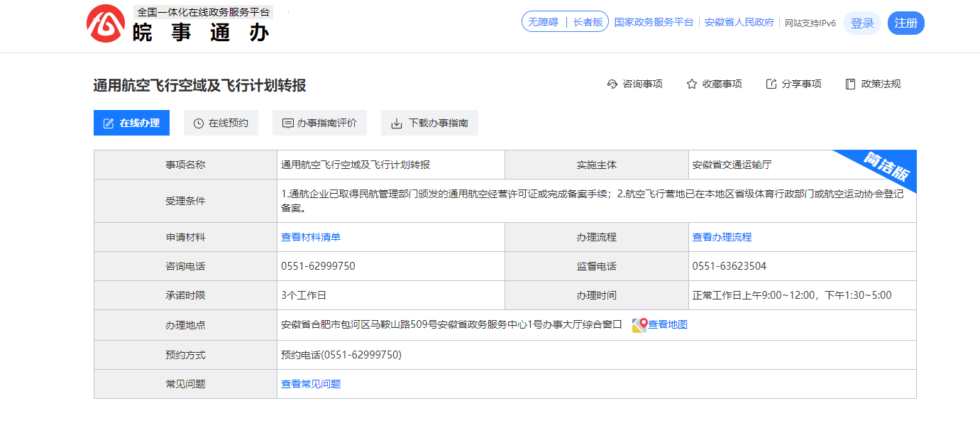980x423 pixels.
Task: Open 查看材料清单 materials list link
Action: pyautogui.click(x=311, y=237)
